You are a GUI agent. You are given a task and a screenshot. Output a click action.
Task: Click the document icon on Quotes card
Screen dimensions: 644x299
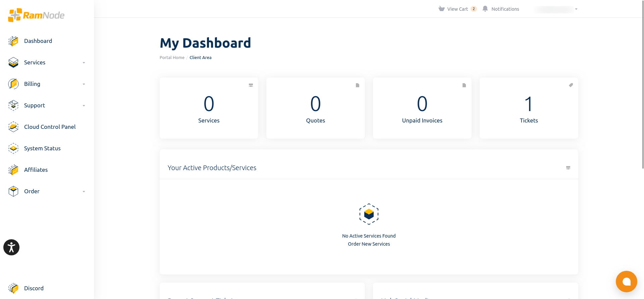[x=358, y=85]
